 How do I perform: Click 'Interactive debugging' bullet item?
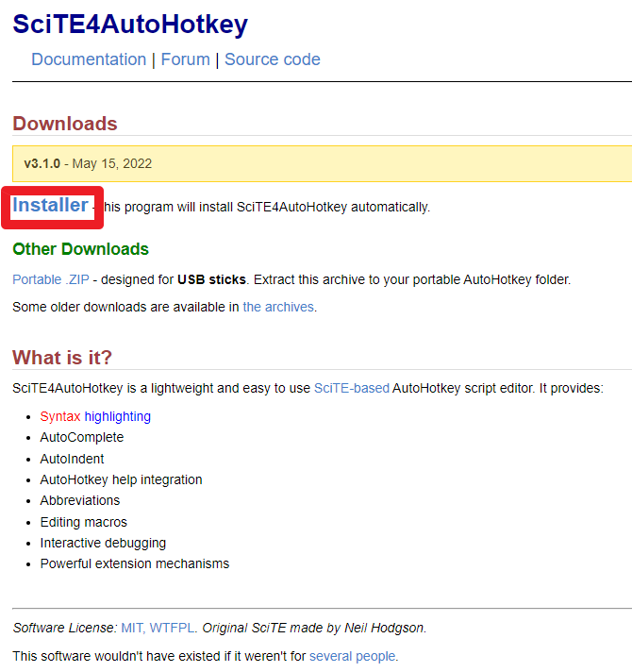pos(103,543)
